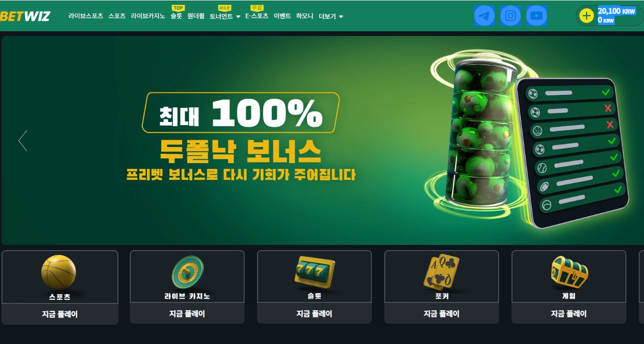Click the roulette live casino icon
644x344 pixels.
coord(187,273)
